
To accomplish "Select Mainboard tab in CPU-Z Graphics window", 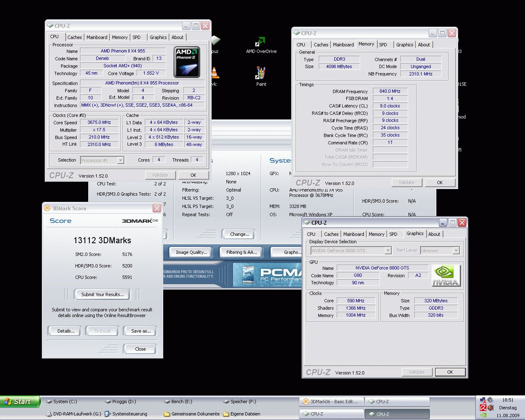I will (x=354, y=234).
